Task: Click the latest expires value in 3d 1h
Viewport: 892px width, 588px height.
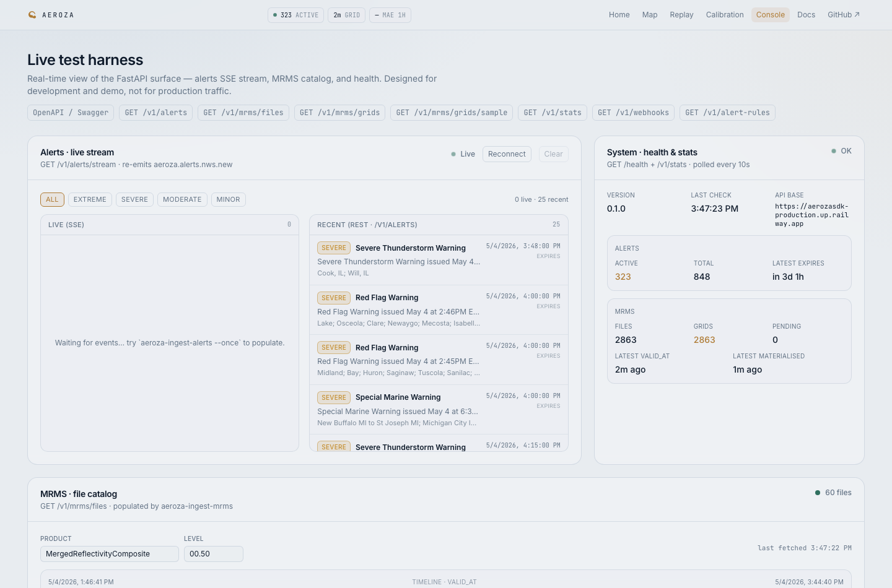Action: 788,277
